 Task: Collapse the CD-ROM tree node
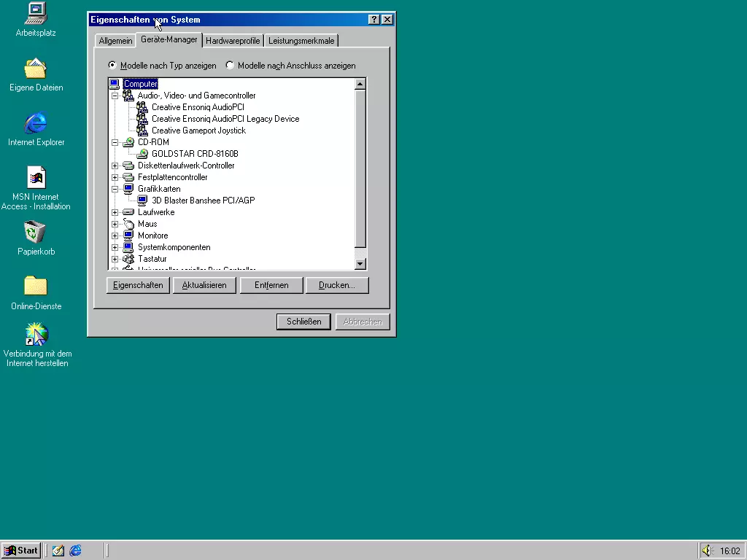click(115, 142)
